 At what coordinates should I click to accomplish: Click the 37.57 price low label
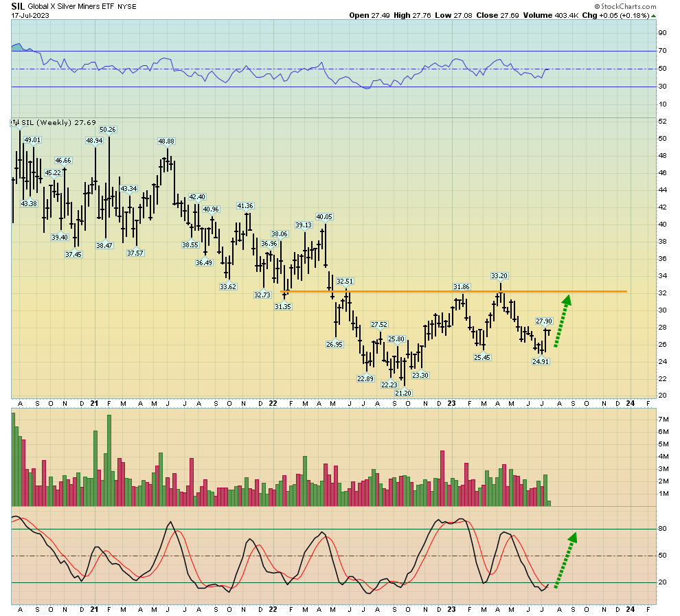click(x=135, y=253)
